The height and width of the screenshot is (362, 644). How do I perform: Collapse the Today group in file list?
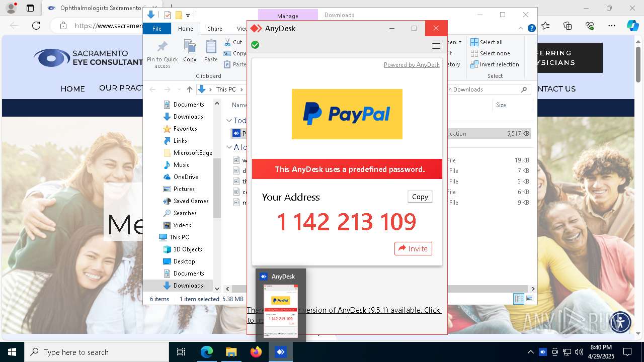tap(229, 121)
